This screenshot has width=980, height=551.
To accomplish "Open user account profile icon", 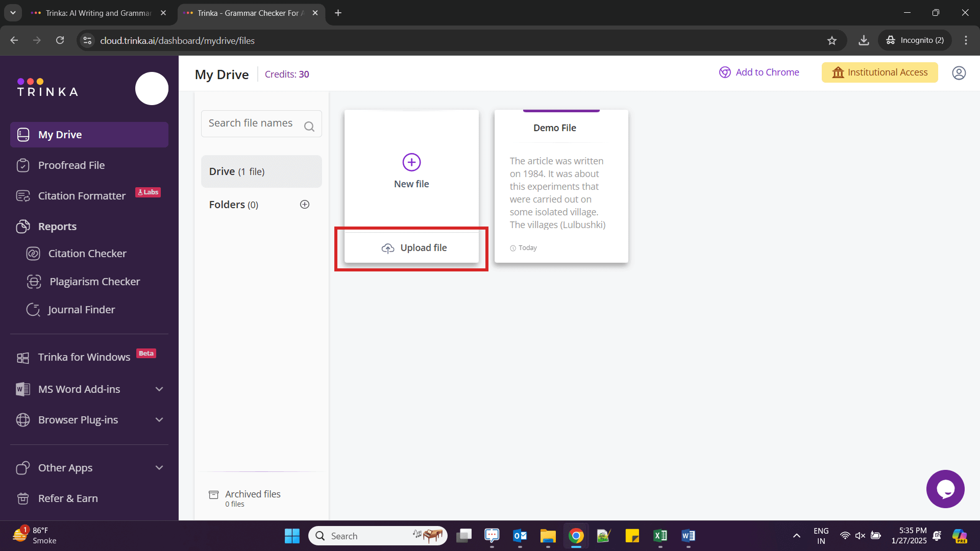I will (x=959, y=73).
